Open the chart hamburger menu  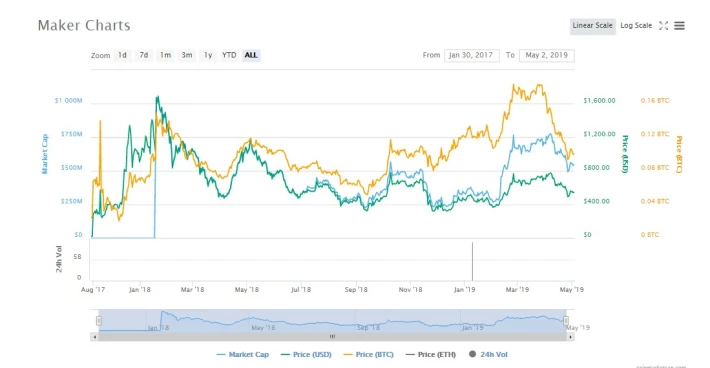pyautogui.click(x=679, y=26)
